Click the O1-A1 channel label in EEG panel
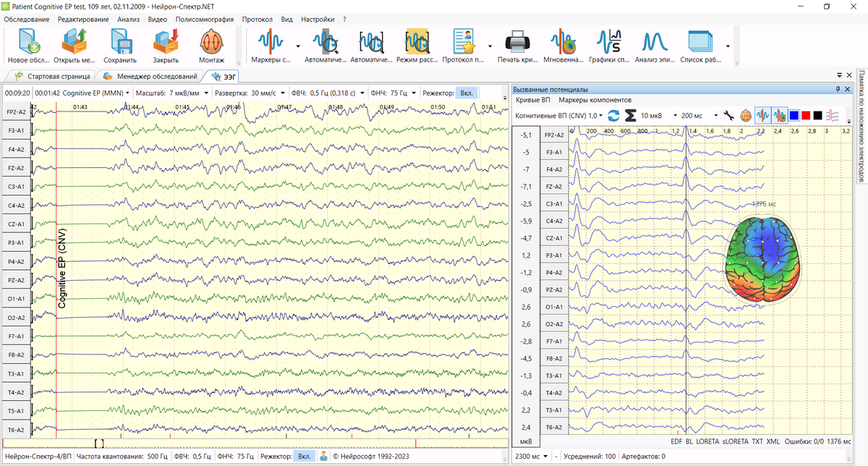 16,298
